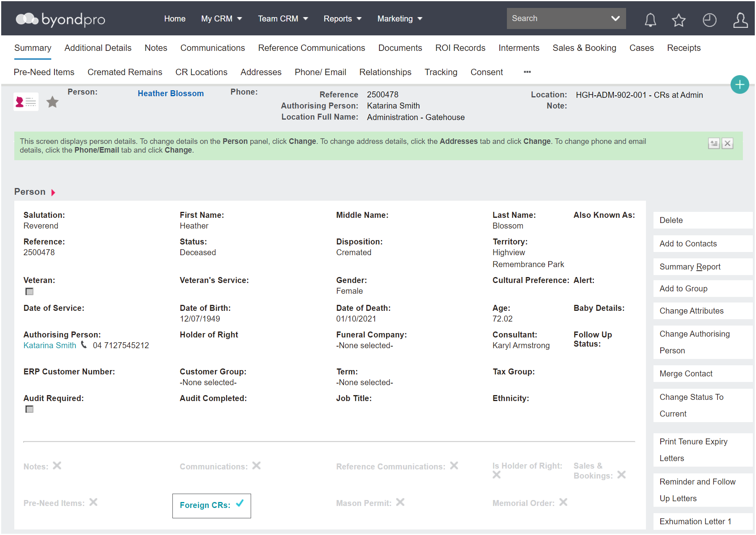
Task: Open the Communications tab
Action: [x=213, y=48]
